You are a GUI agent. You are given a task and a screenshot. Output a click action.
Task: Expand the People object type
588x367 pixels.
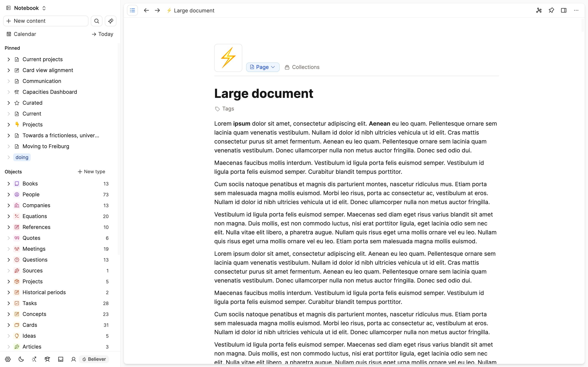click(9, 194)
